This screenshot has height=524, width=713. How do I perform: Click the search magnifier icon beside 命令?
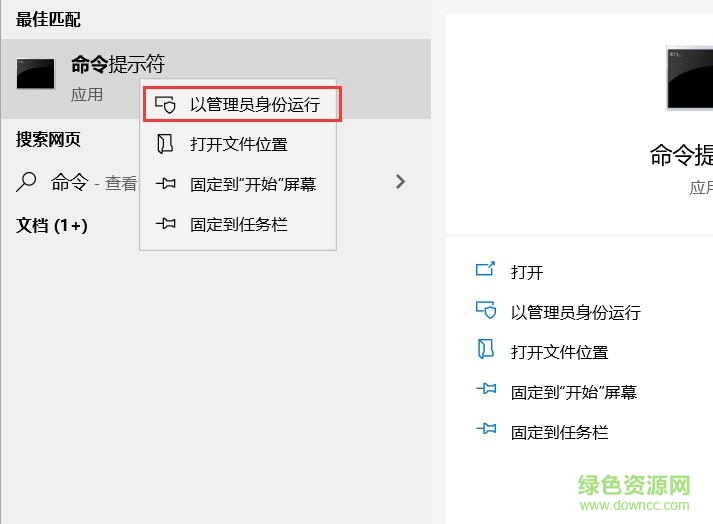[x=28, y=182]
